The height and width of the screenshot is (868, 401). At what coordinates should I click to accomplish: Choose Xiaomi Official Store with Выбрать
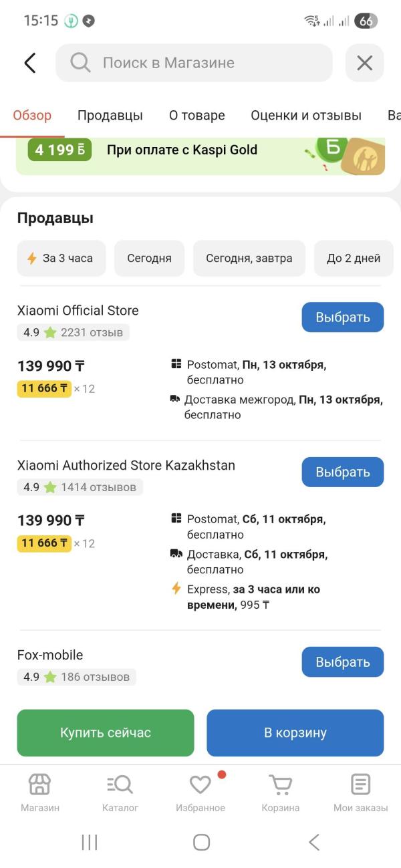[342, 317]
